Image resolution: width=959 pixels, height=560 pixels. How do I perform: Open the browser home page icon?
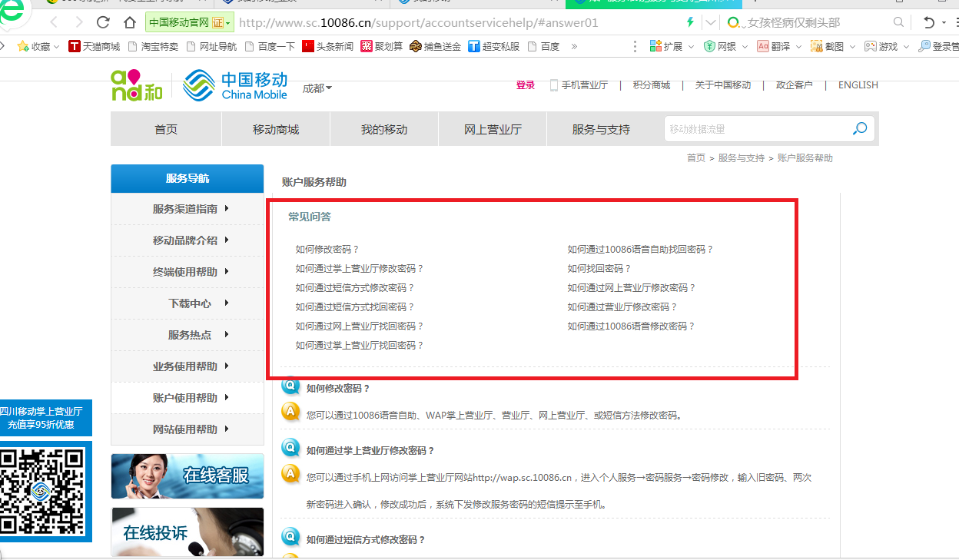tap(130, 22)
